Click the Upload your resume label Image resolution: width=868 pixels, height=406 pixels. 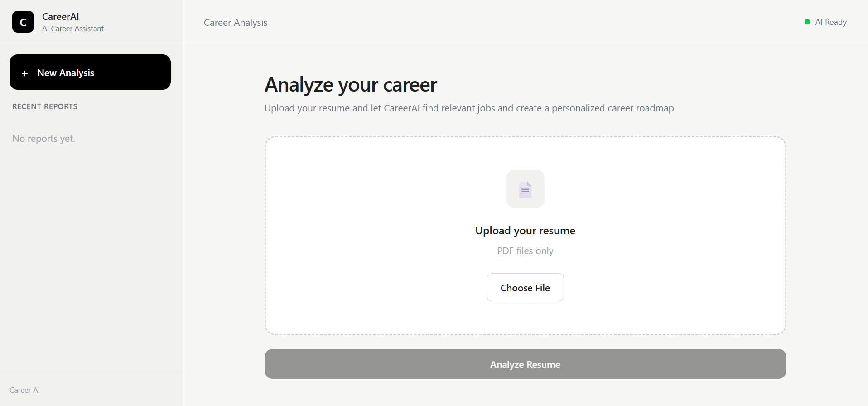(525, 231)
